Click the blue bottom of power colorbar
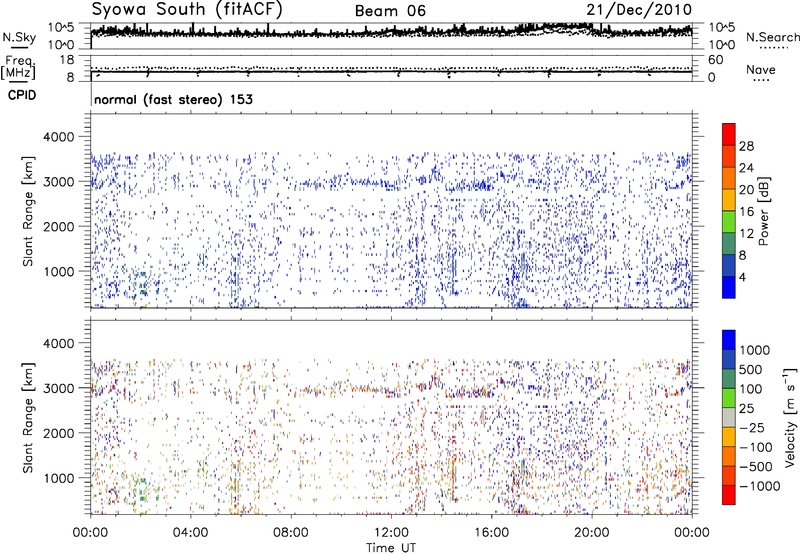This screenshot has width=800, height=554. 729,287
